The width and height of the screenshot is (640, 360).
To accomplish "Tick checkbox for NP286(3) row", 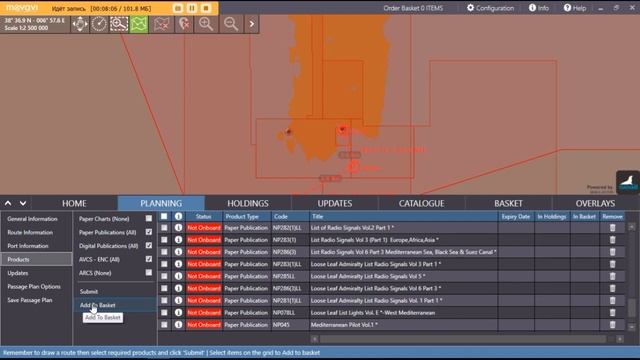I will point(164,252).
